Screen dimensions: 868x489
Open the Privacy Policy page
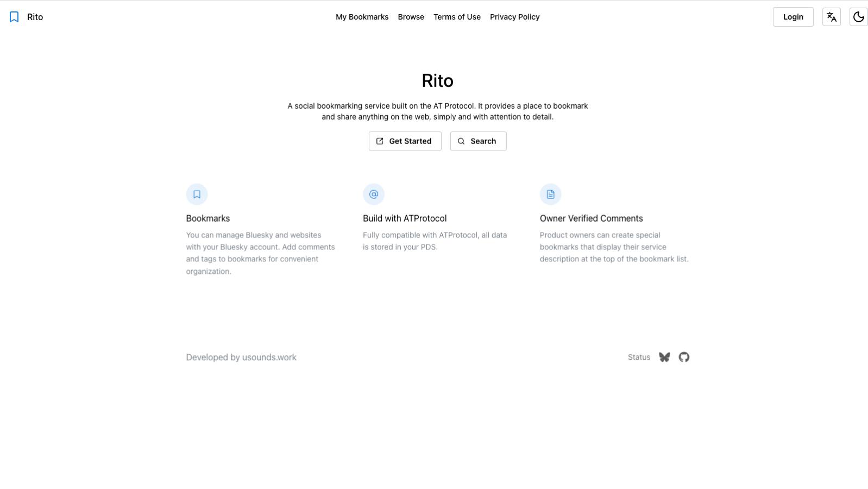tap(515, 17)
